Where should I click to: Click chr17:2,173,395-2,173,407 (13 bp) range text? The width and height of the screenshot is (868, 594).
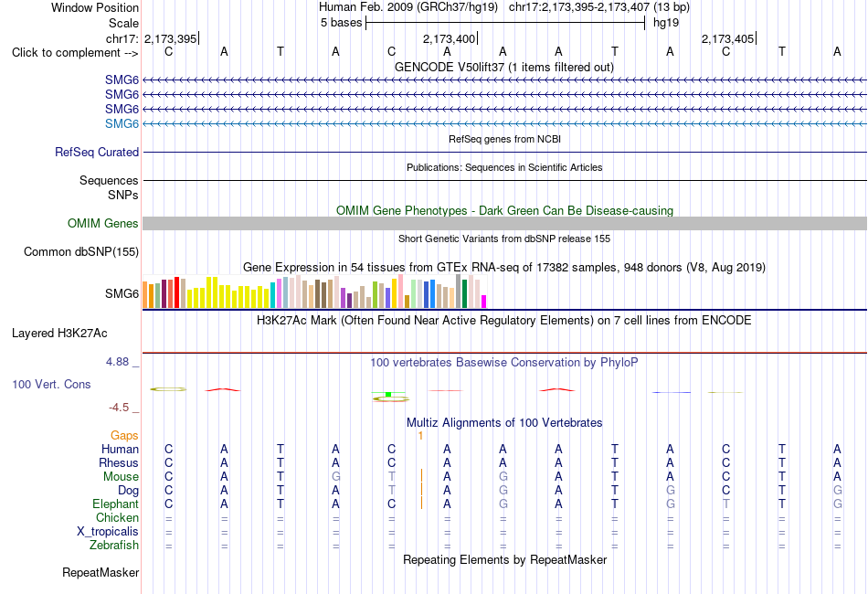click(599, 7)
